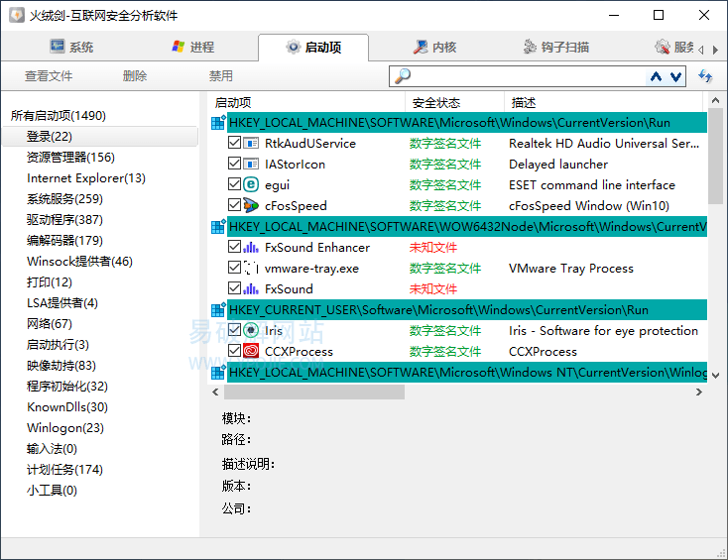Toggle the FxSound Enhancer checkbox
Image resolution: width=728 pixels, height=560 pixels.
(234, 247)
